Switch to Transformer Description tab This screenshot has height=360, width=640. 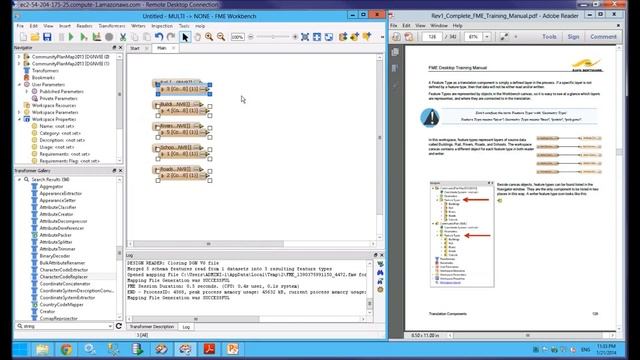[x=152, y=327]
